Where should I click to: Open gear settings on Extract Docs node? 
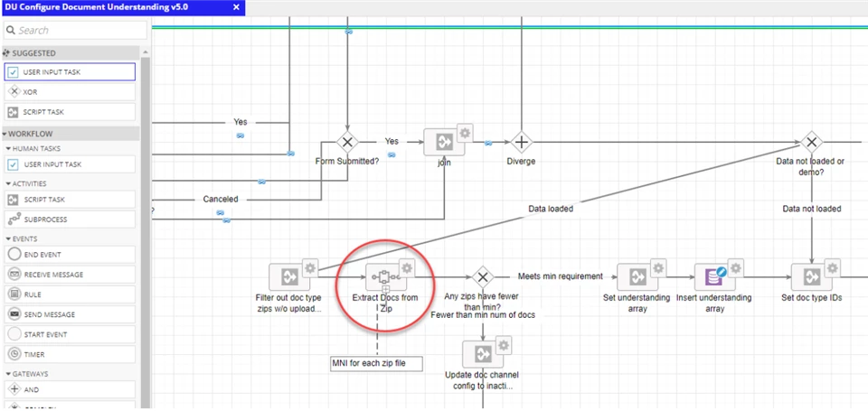click(x=407, y=267)
